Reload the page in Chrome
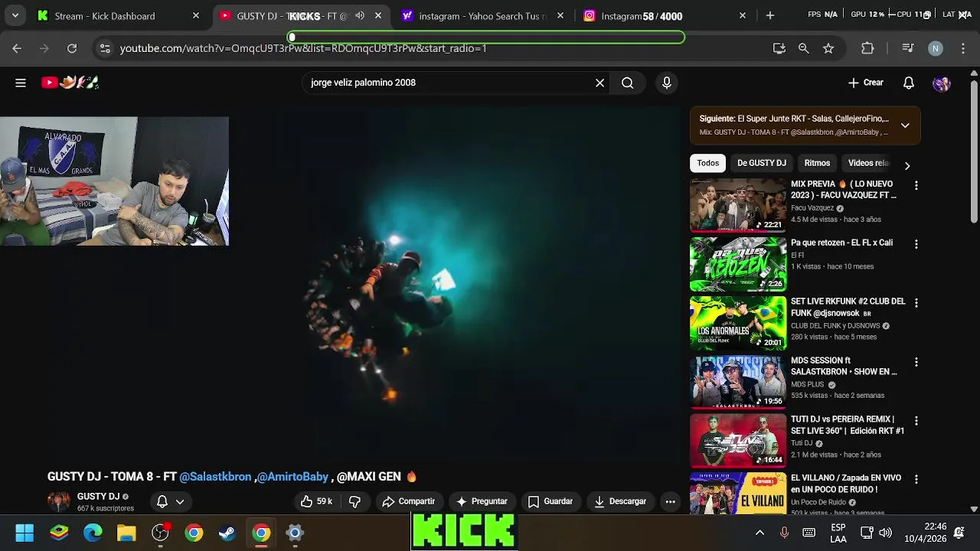The height and width of the screenshot is (551, 980). point(72,48)
